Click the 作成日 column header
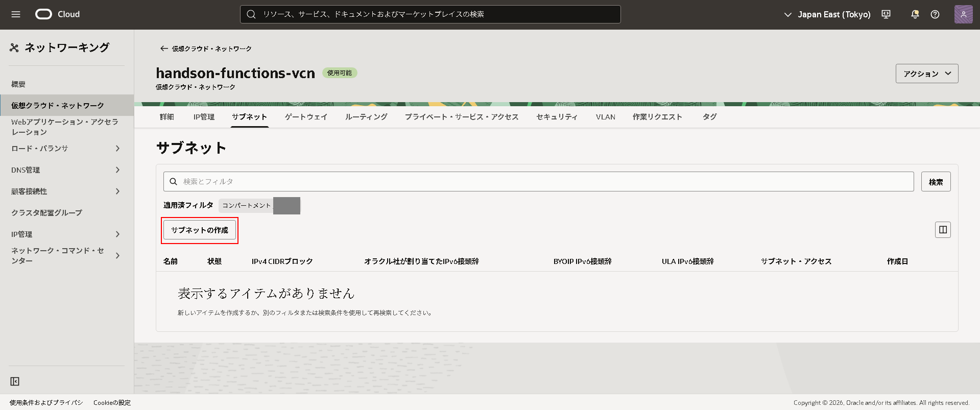 pos(897,261)
